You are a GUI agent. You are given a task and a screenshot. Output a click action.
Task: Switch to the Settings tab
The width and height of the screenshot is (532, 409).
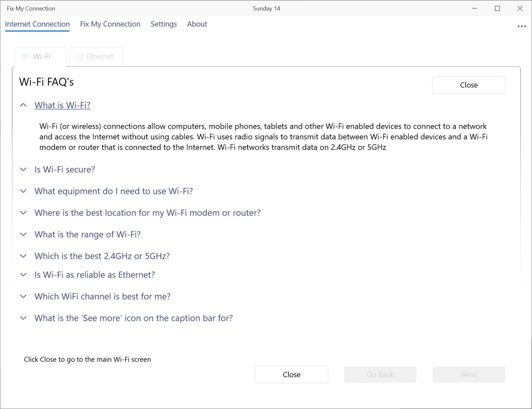(x=163, y=24)
